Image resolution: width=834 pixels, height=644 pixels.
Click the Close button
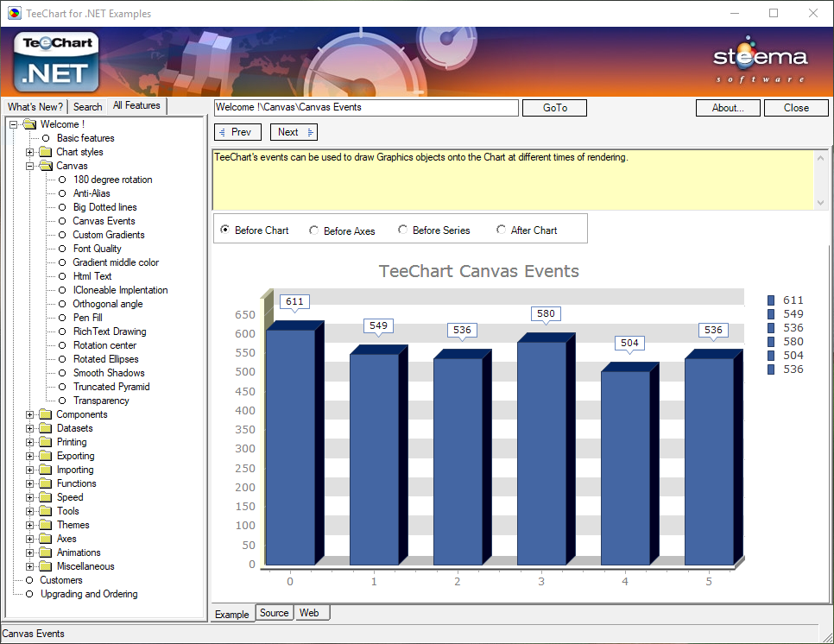tap(796, 107)
